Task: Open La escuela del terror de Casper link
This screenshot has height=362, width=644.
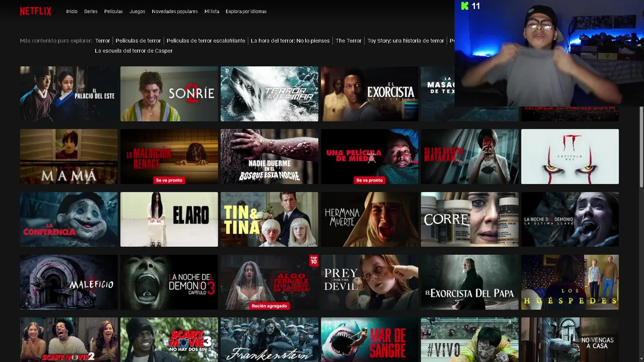Action: click(x=134, y=51)
